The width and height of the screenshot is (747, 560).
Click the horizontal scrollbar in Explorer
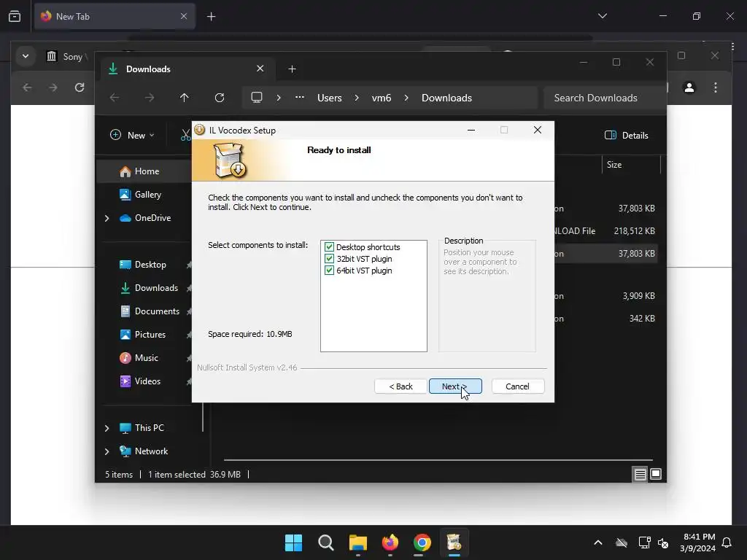pos(438,460)
